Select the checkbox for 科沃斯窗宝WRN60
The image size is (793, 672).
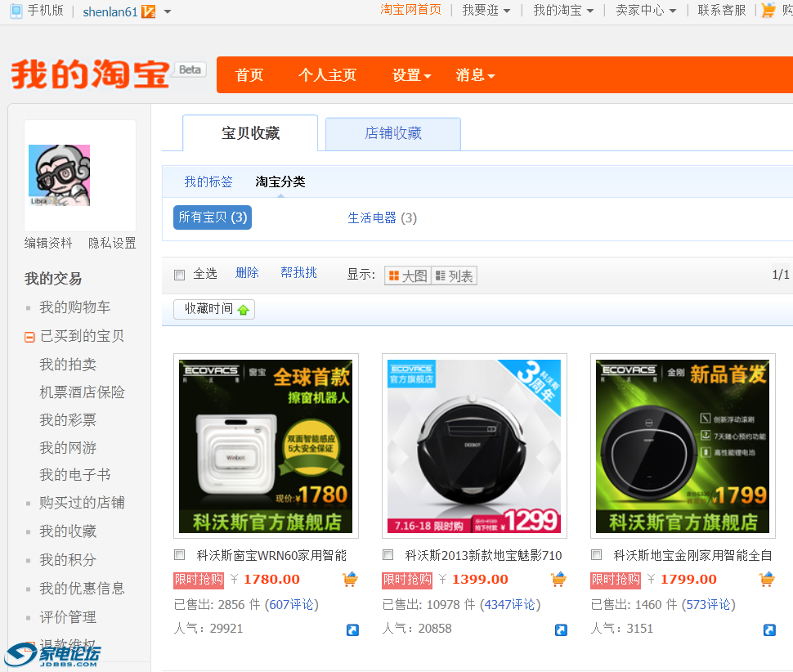[179, 554]
